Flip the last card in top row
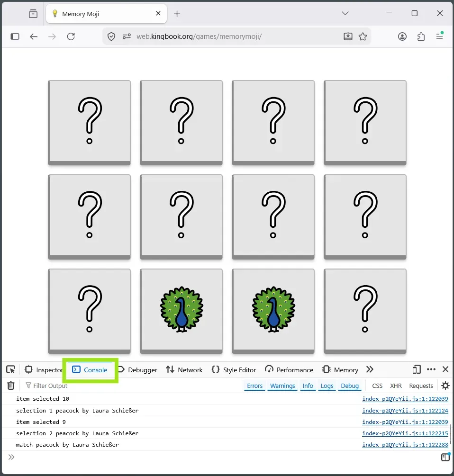 [x=365, y=123]
